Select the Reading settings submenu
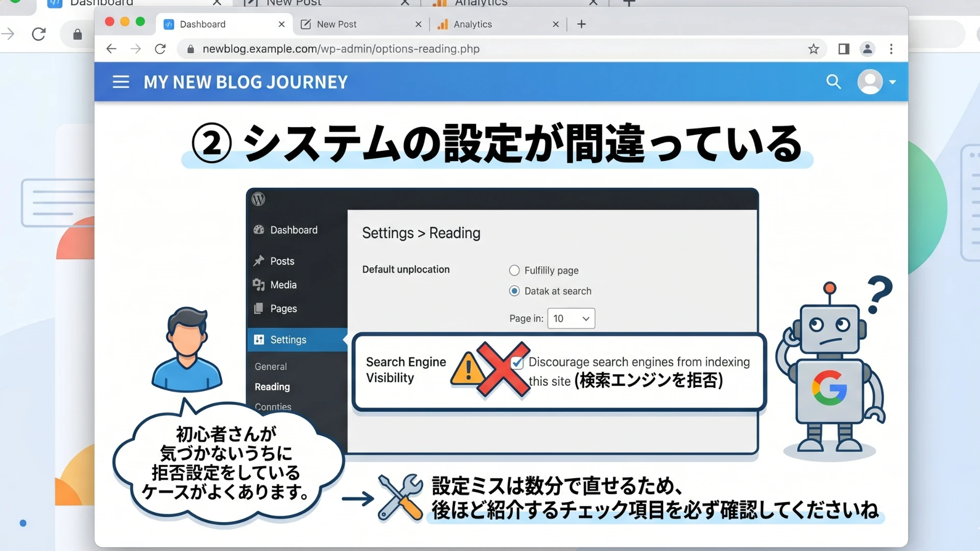This screenshot has width=980, height=551. coord(272,387)
